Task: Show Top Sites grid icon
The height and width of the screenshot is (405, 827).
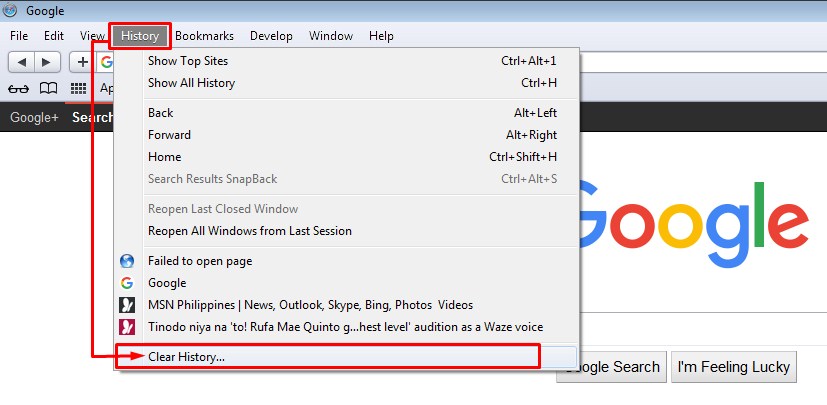Action: tap(78, 89)
